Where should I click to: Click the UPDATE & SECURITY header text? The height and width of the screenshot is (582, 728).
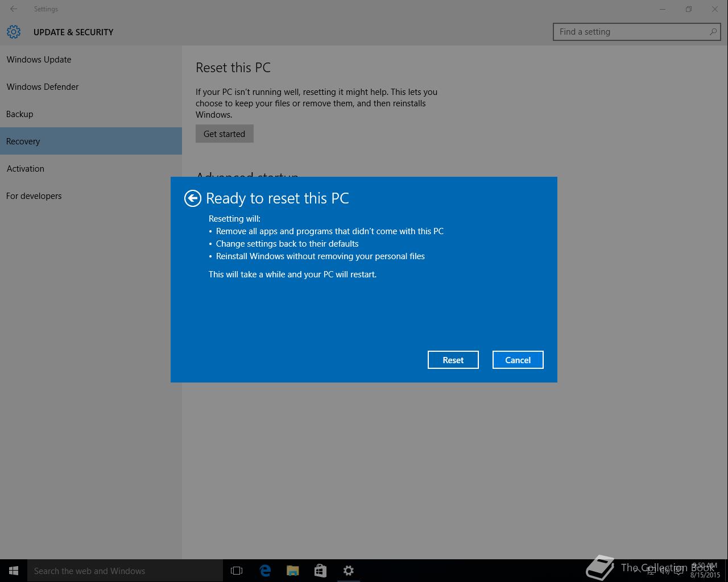[x=73, y=32]
